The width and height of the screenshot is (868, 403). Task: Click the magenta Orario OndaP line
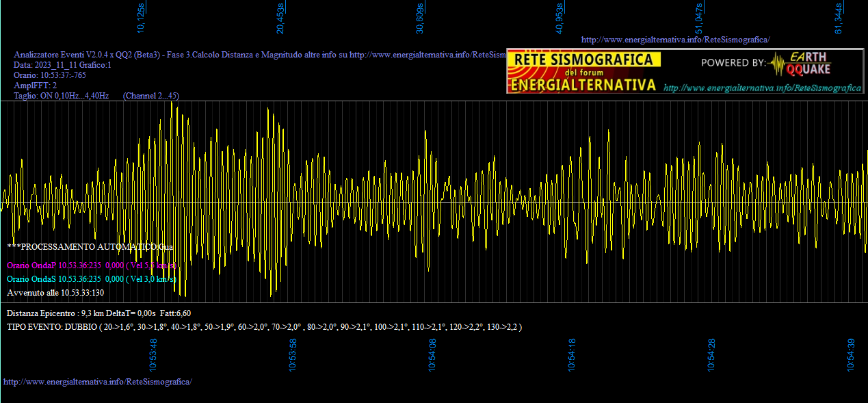coord(92,265)
